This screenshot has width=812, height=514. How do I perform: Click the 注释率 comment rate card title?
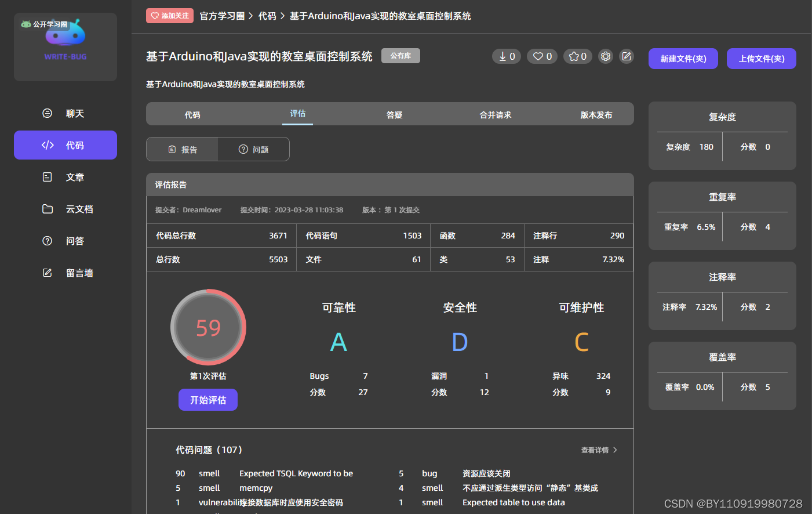(x=722, y=277)
